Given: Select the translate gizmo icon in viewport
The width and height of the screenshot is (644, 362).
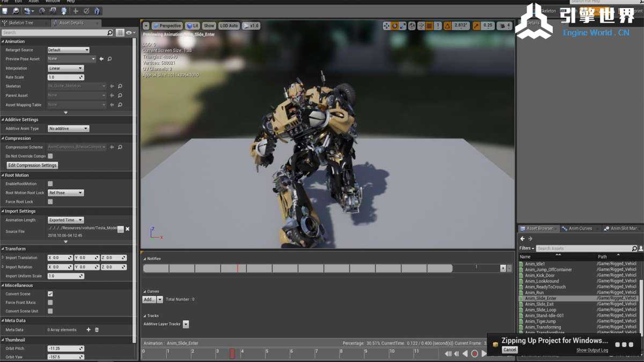Looking at the screenshot, I should tap(386, 26).
